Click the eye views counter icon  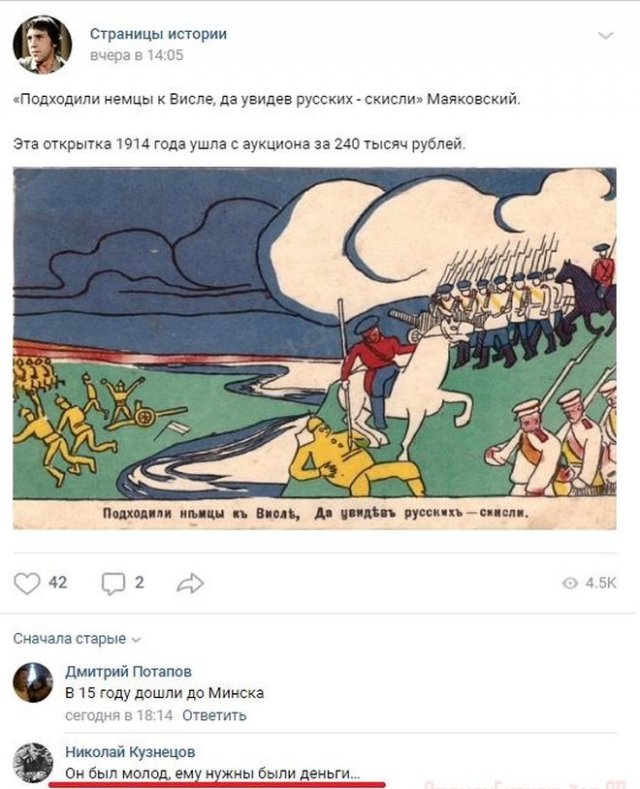tap(570, 583)
